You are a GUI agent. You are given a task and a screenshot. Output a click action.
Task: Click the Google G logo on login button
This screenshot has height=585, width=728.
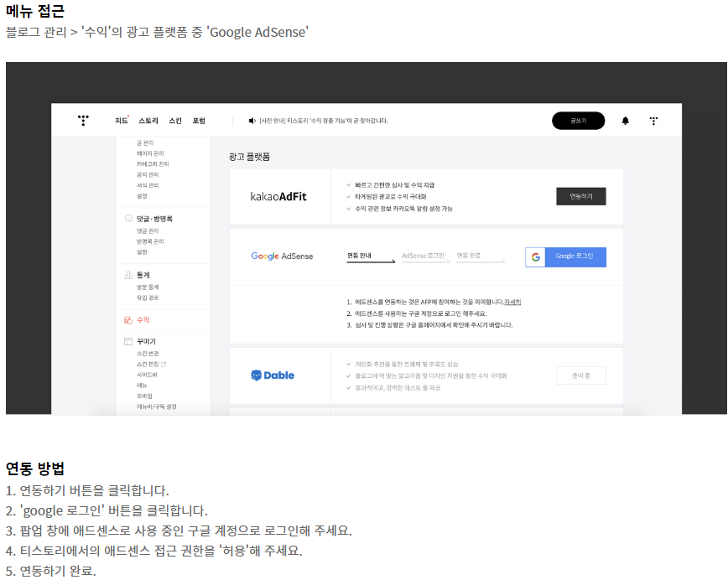pos(535,257)
